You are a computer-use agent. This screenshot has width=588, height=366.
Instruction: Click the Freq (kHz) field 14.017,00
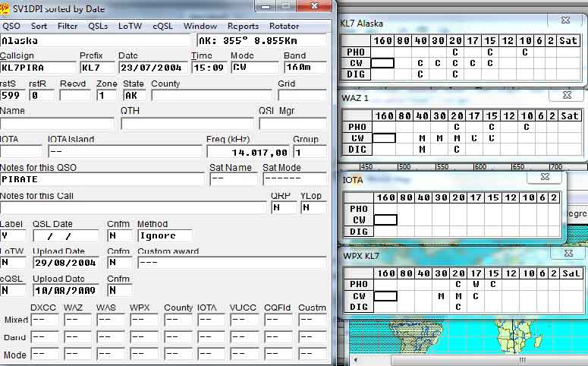(248, 152)
